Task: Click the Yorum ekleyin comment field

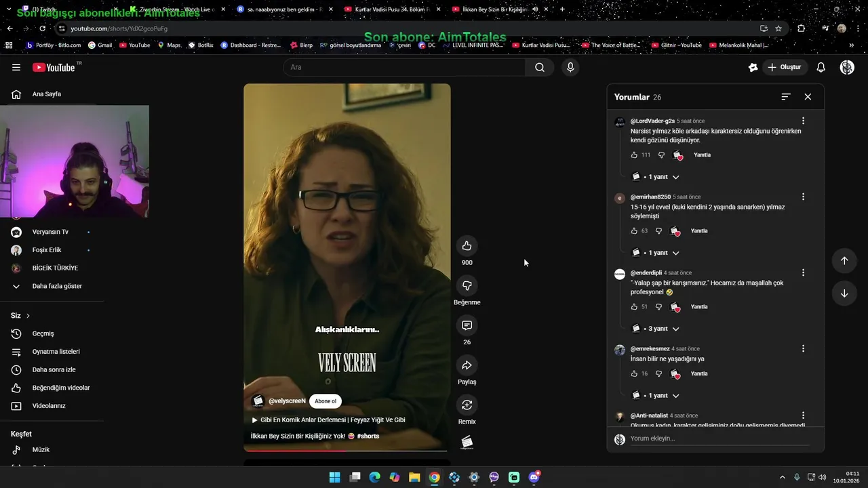Action: (719, 439)
